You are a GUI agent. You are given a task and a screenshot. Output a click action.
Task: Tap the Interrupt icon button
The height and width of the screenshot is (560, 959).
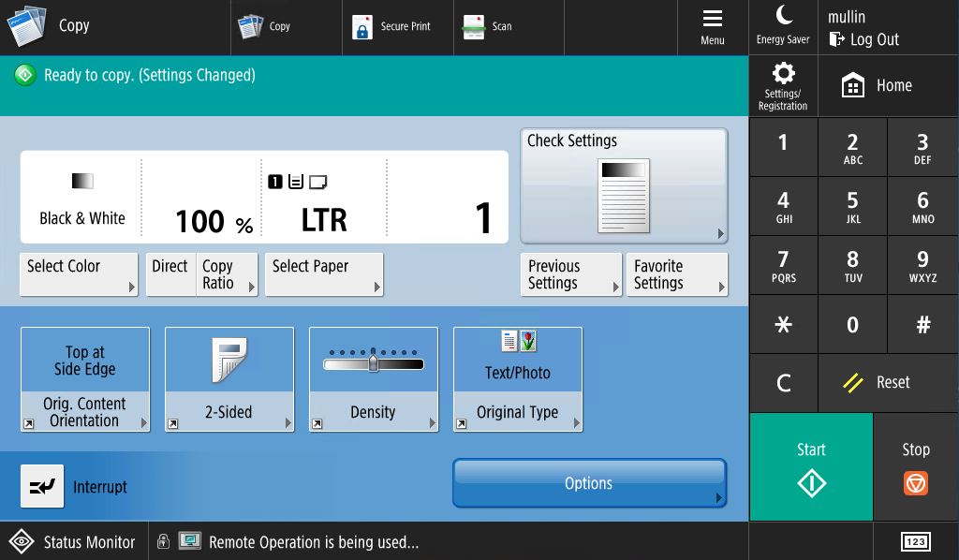click(x=42, y=486)
